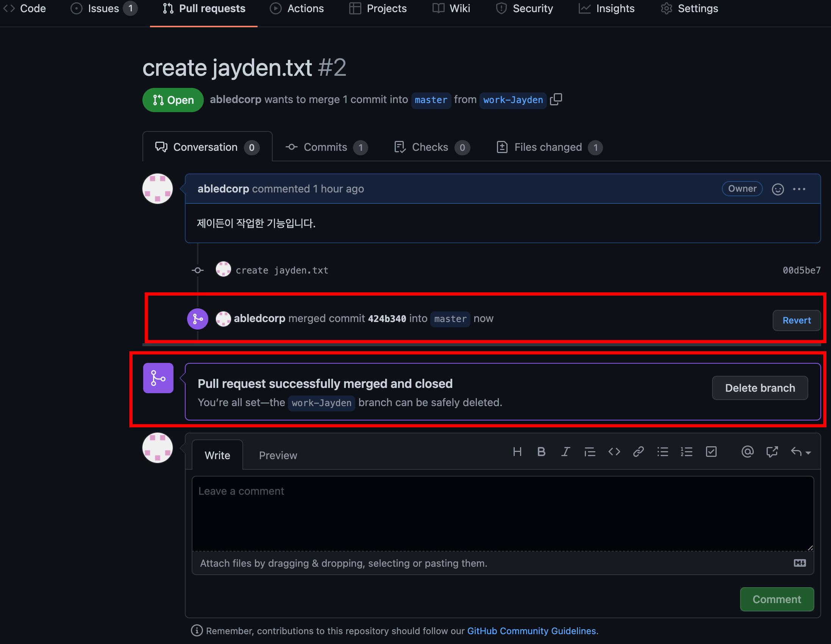Add a link with toolbar icon
The width and height of the screenshot is (831, 644).
pos(638,452)
